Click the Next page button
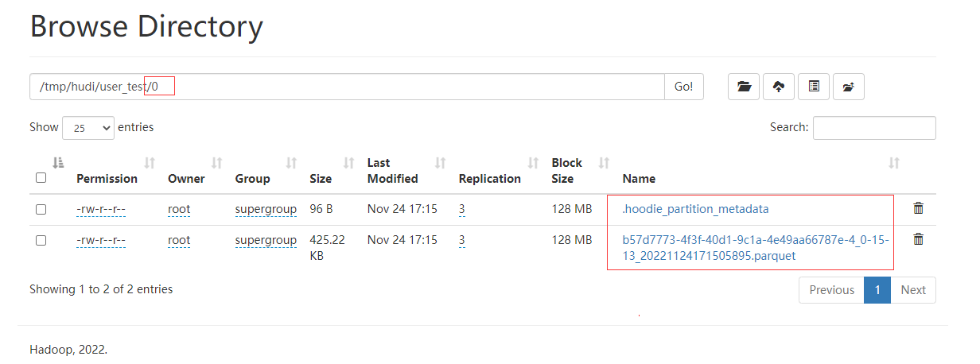This screenshot has height=364, width=980. 912,290
